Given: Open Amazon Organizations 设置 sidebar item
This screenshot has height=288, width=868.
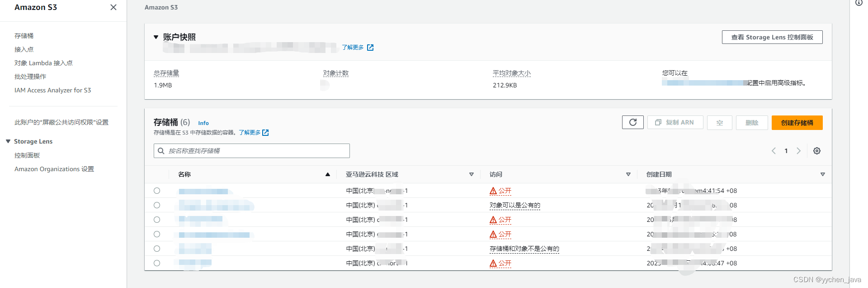Looking at the screenshot, I should click(54, 169).
